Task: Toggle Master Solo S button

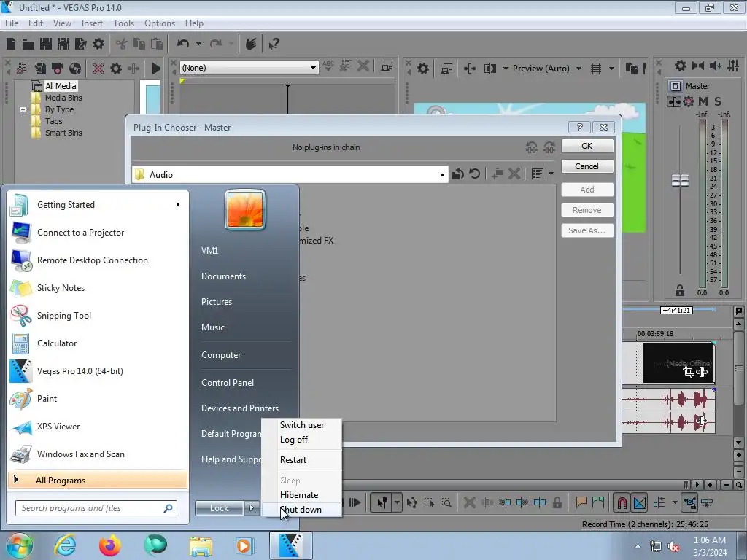Action: [718, 101]
